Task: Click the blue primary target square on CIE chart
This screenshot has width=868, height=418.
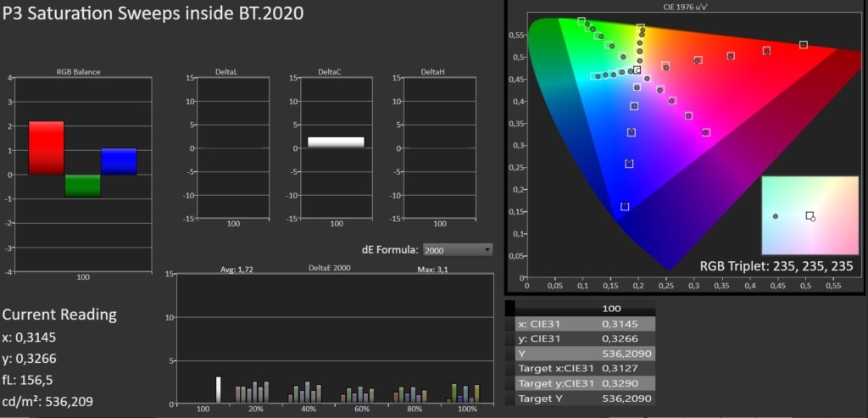Action: (625, 207)
